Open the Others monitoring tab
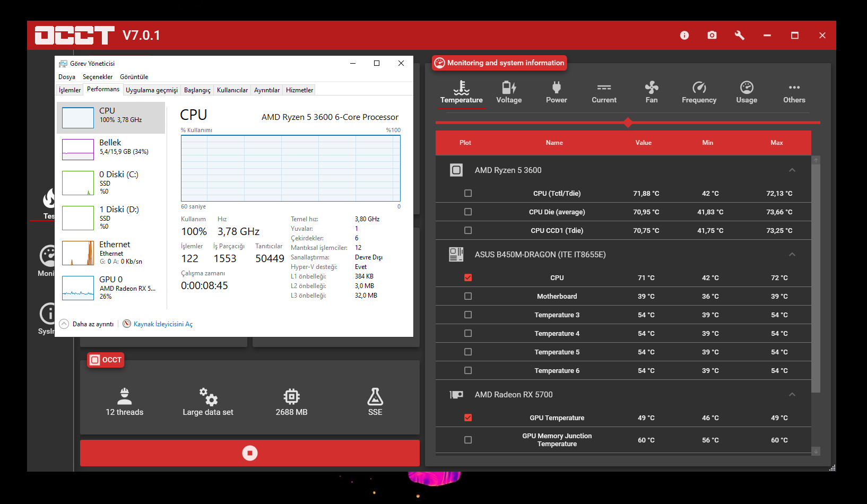Image resolution: width=867 pixels, height=504 pixels. pos(794,92)
